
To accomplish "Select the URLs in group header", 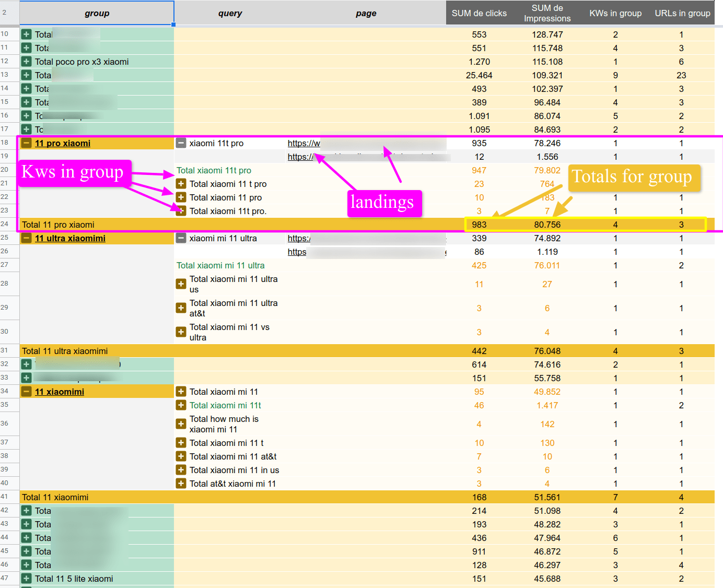I will (x=682, y=13).
